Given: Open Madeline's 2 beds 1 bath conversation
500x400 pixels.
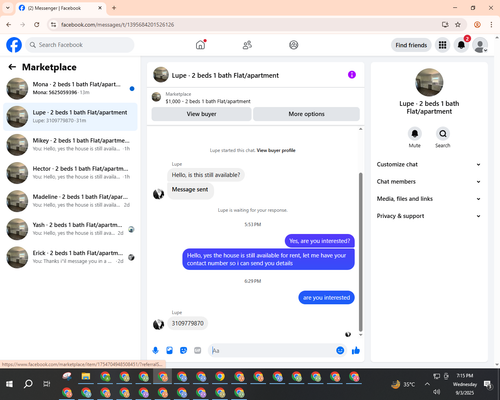Looking at the screenshot, I should (x=70, y=201).
